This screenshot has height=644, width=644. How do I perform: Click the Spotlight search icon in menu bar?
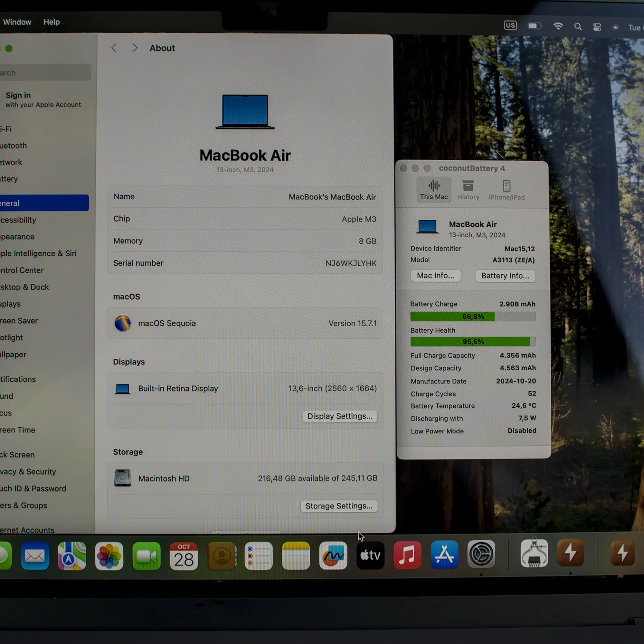tap(578, 27)
